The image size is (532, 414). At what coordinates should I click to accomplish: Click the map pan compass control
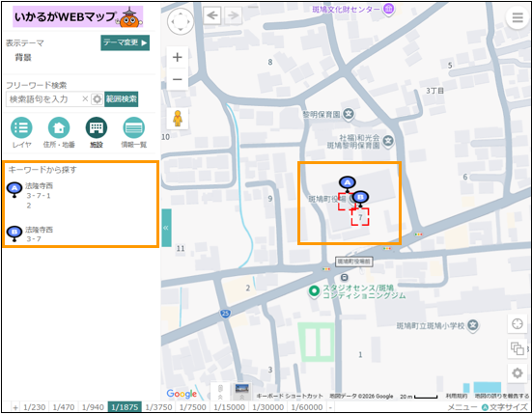pos(181,21)
